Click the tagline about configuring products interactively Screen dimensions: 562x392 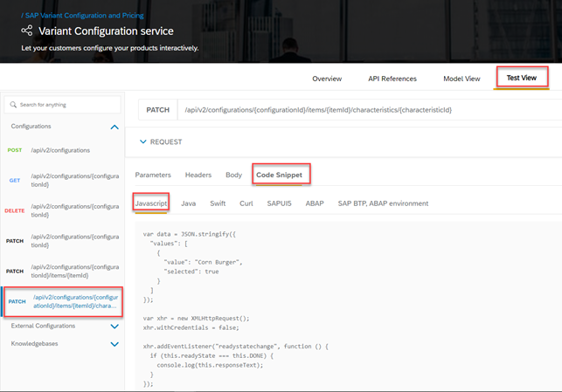[109, 48]
